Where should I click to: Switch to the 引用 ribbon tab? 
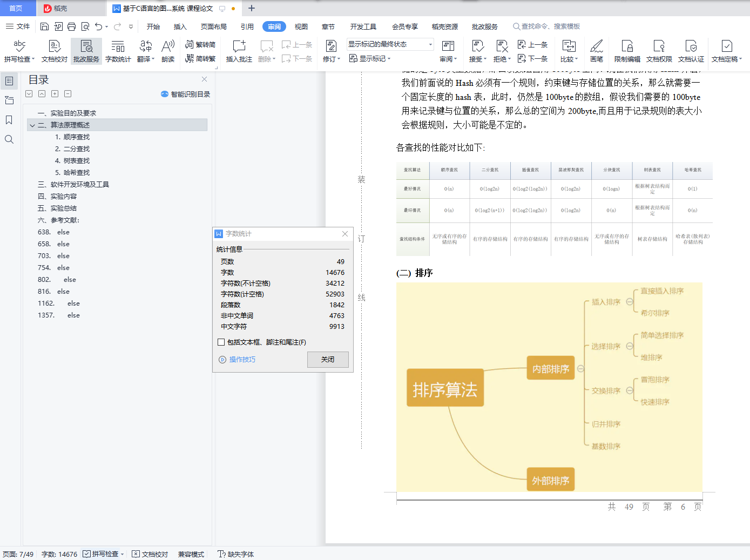[x=247, y=26]
